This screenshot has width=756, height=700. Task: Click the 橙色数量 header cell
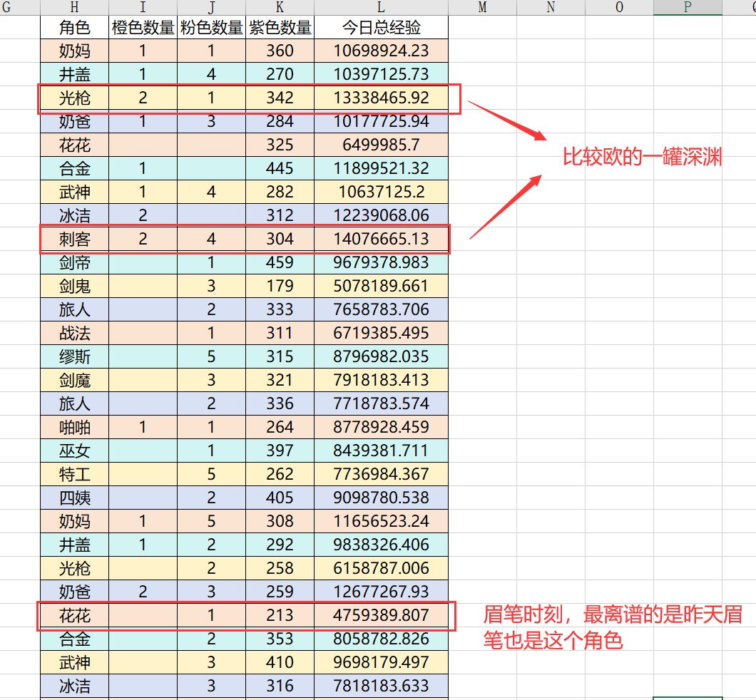(143, 28)
